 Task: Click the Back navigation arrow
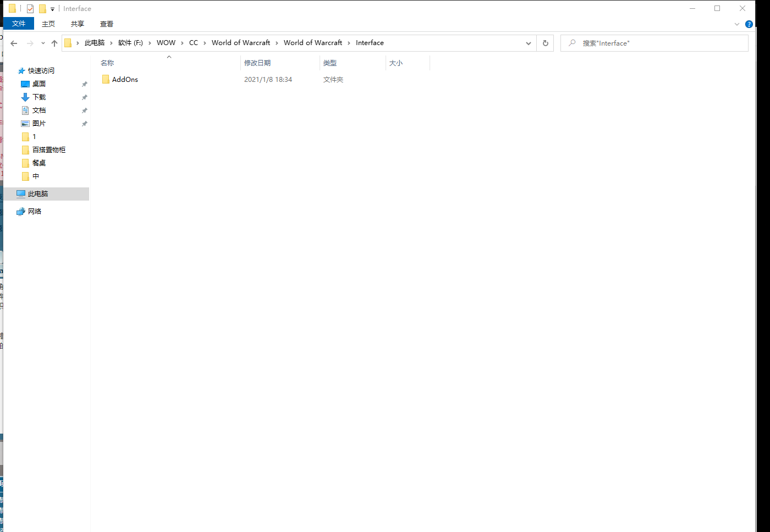pyautogui.click(x=14, y=43)
